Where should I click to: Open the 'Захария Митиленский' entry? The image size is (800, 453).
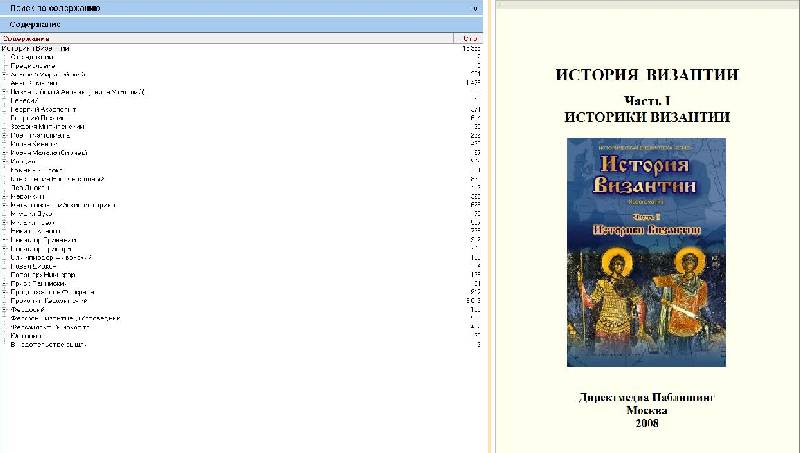(47, 127)
